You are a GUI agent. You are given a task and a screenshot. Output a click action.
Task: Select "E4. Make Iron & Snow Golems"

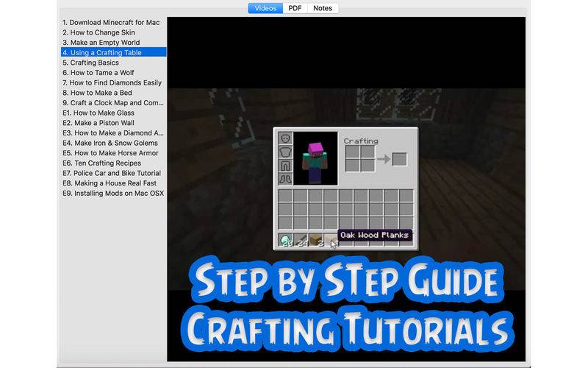113,143
